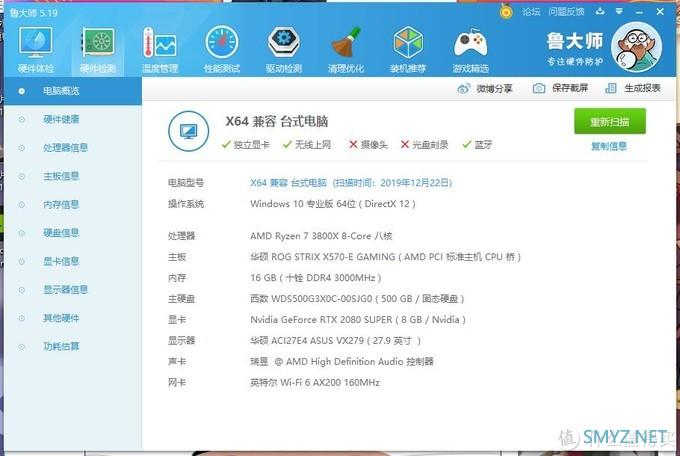
Task: Click the 微博分享 Weibo icon
Action: (x=464, y=89)
